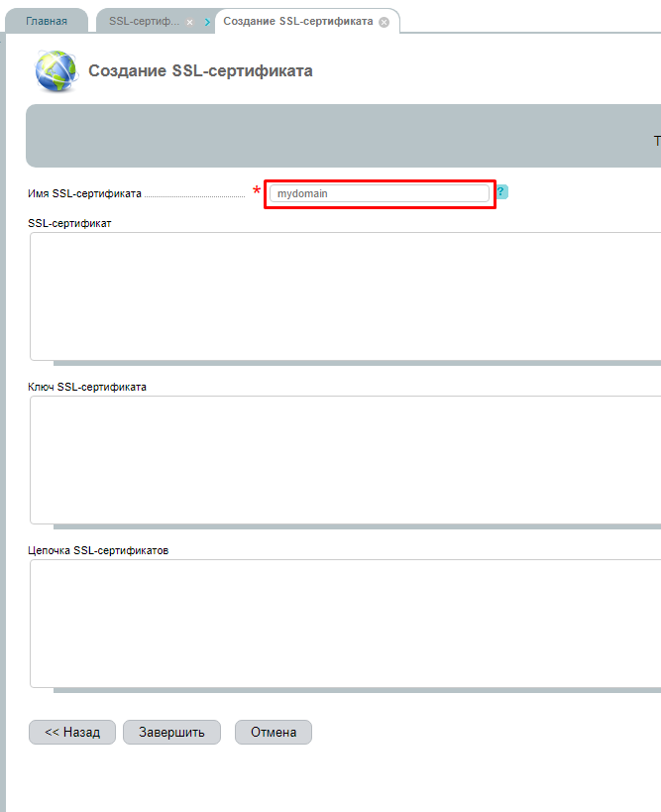Image resolution: width=661 pixels, height=812 pixels.
Task: Click inside the Ключ SSL-сертификата text area
Action: [x=345, y=460]
